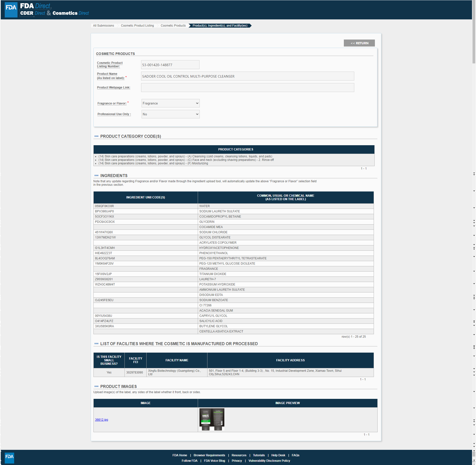Open the Professional Use Only dropdown

pyautogui.click(x=170, y=114)
